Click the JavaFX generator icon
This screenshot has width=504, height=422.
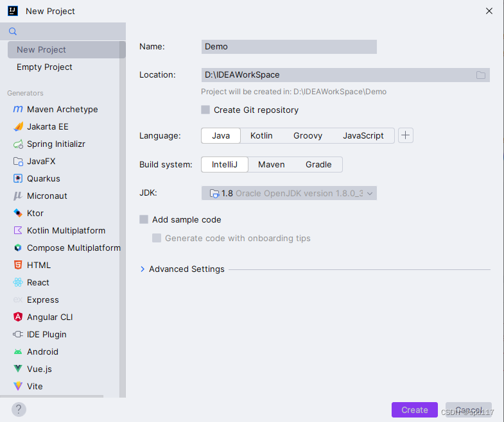(18, 161)
